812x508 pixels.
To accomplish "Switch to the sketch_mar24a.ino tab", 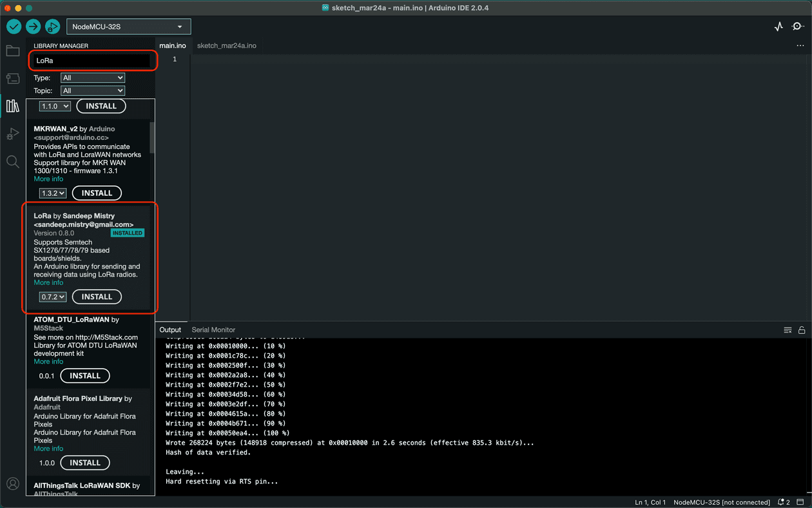I will tap(226, 46).
